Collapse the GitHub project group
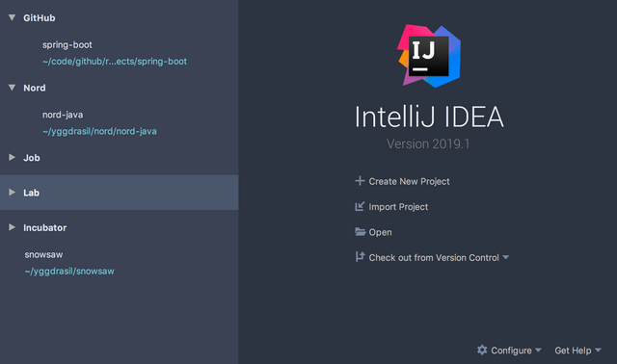The image size is (617, 364). pyautogui.click(x=13, y=17)
